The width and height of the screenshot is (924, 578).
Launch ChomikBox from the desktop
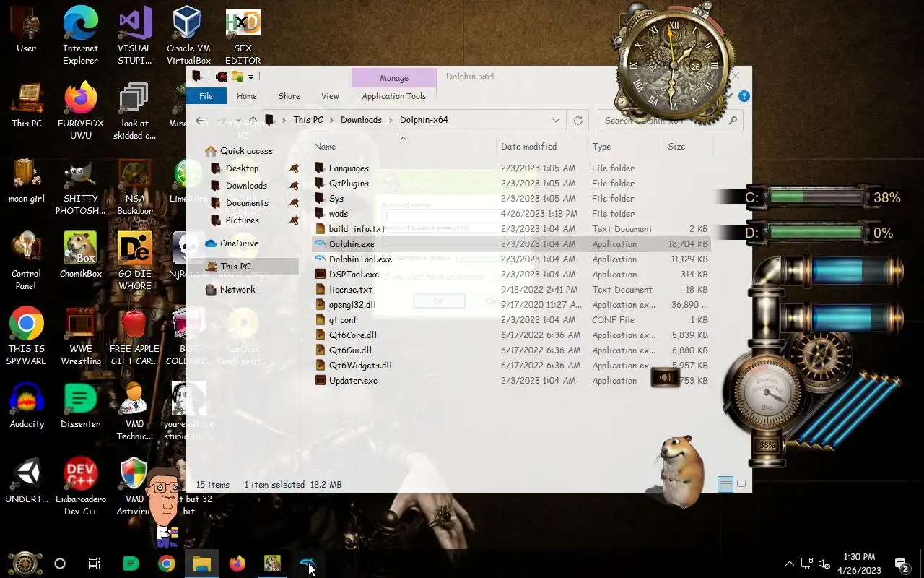[80, 256]
